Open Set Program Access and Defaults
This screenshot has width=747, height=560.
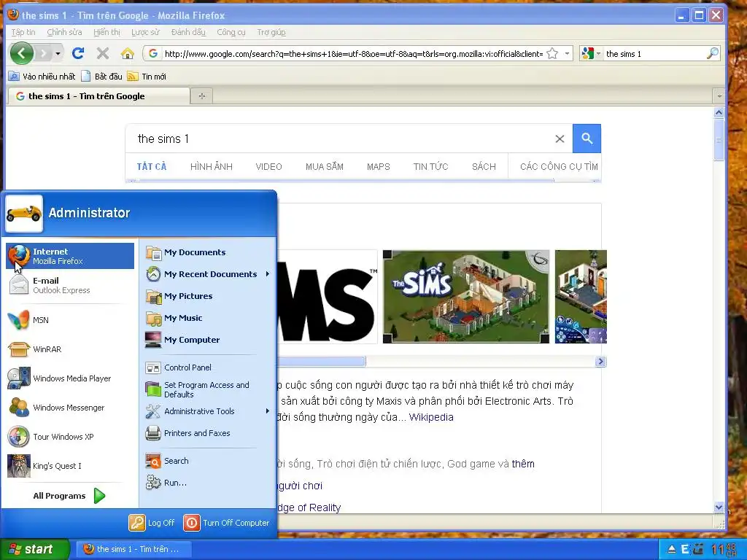tap(208, 389)
